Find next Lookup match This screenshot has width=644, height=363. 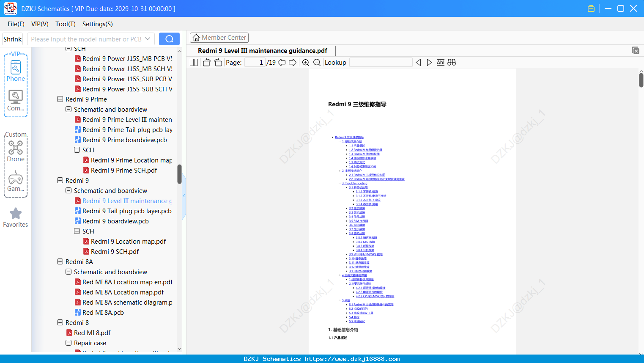tap(429, 63)
